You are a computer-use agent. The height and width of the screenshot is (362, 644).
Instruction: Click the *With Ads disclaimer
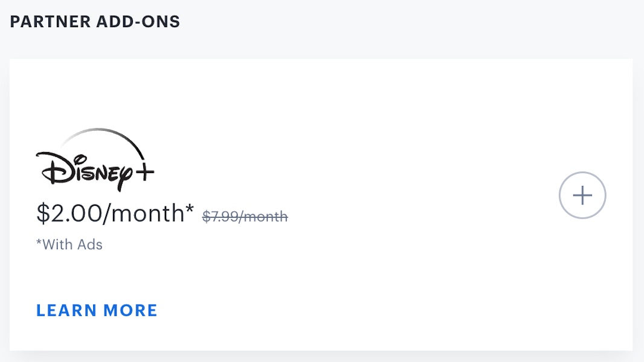pos(69,244)
